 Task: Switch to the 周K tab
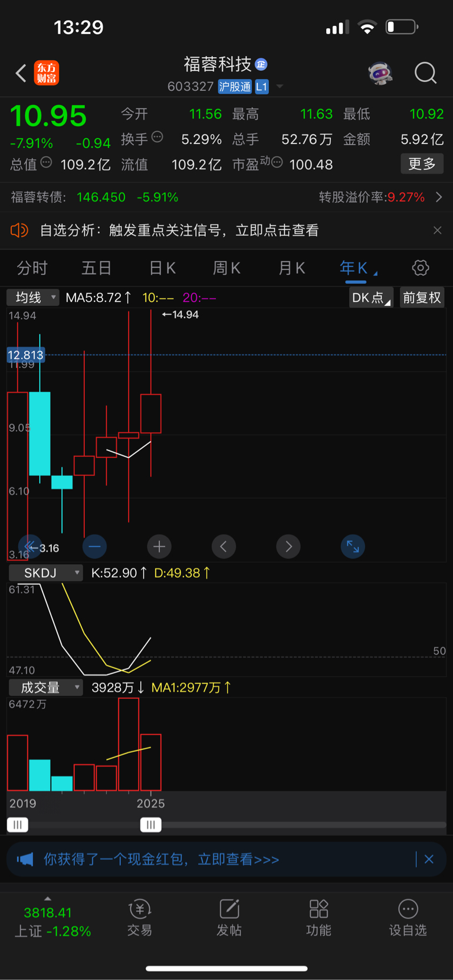click(226, 268)
